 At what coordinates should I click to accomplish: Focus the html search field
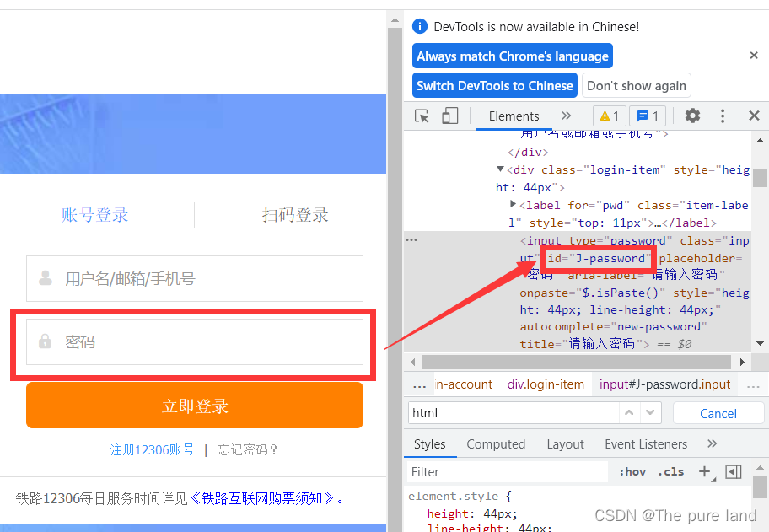tap(513, 413)
